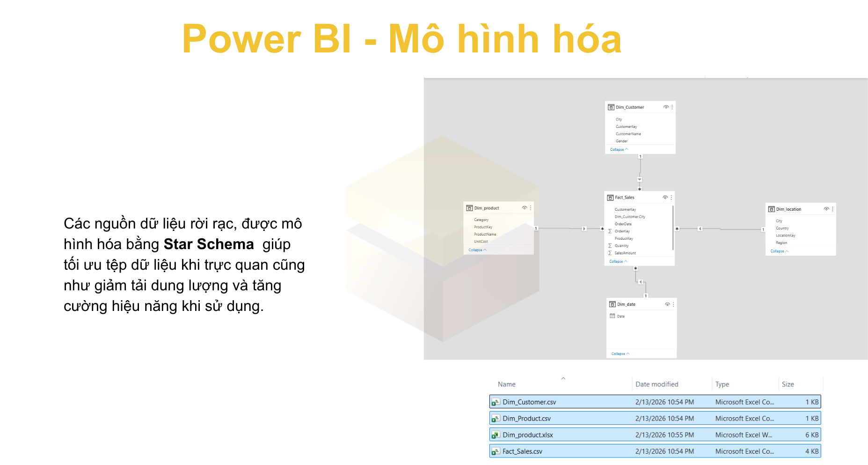This screenshot has height=465, width=868.
Task: Toggle visibility eye on Dim_product table
Action: pyautogui.click(x=524, y=208)
